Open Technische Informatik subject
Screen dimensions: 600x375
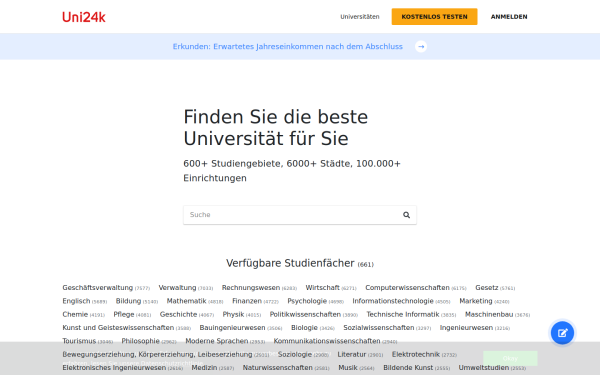[x=403, y=315]
